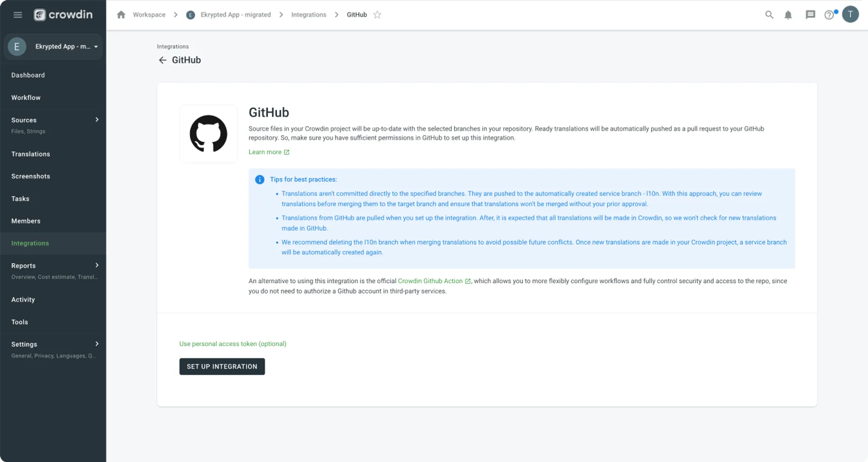Open the search icon

click(769, 15)
